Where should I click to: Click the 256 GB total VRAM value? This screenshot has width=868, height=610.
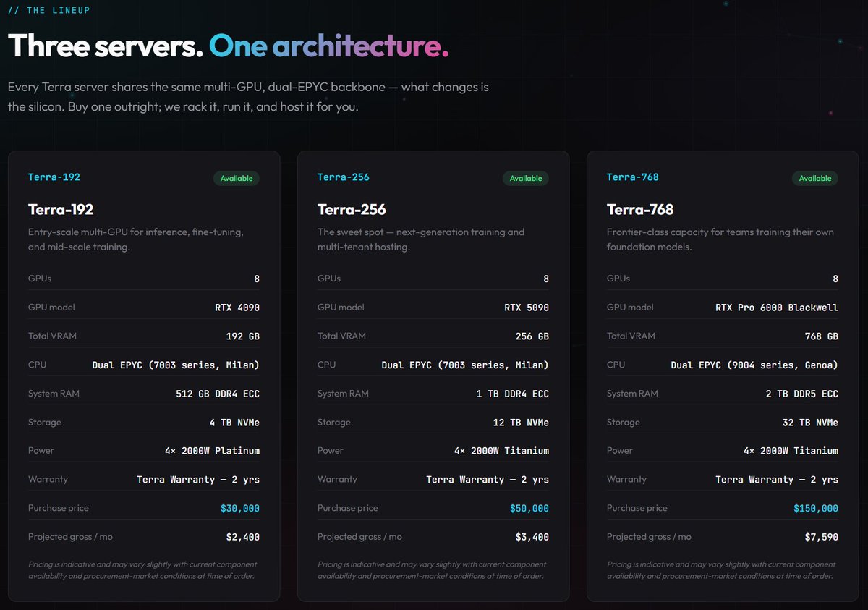pos(532,336)
